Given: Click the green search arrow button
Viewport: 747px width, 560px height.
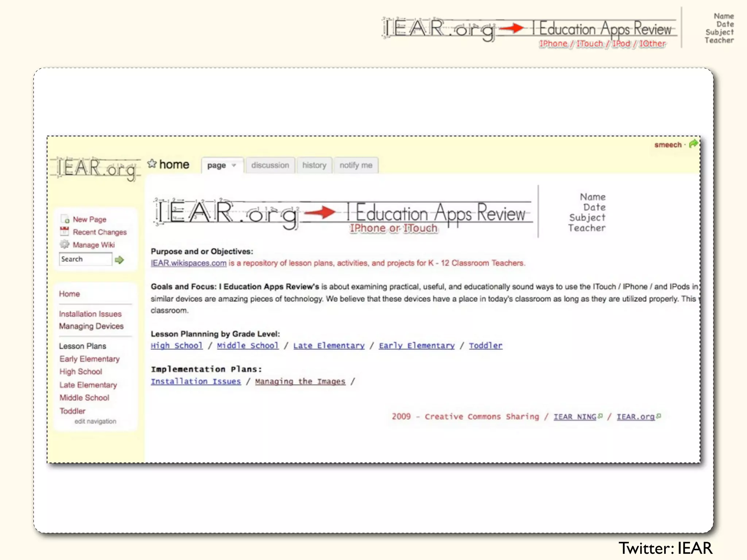Looking at the screenshot, I should pos(119,260).
